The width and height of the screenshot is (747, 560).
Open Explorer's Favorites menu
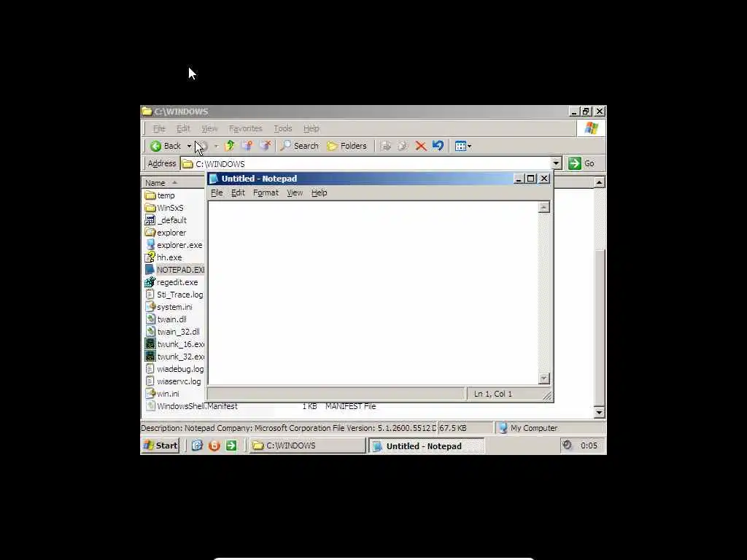[245, 128]
